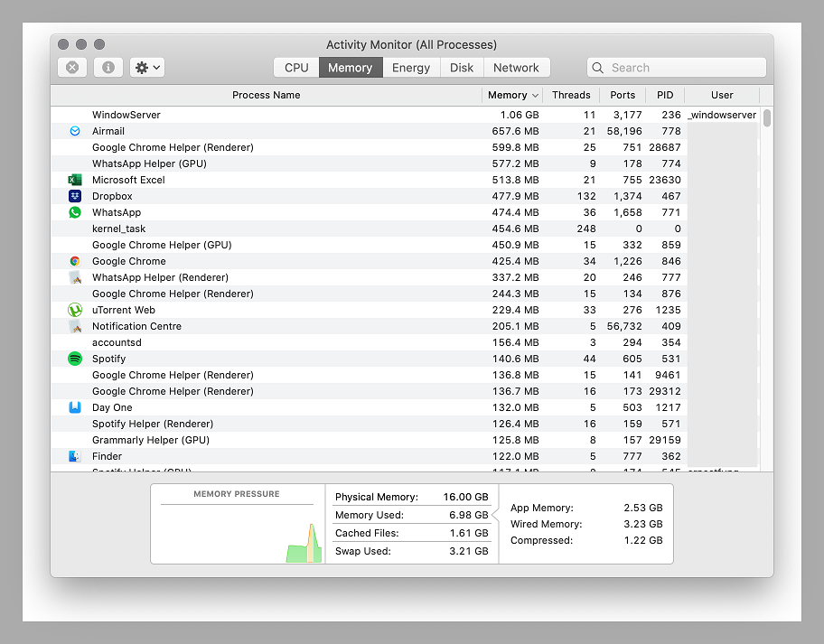Open the search magnifier options
The image size is (824, 644).
click(x=597, y=67)
